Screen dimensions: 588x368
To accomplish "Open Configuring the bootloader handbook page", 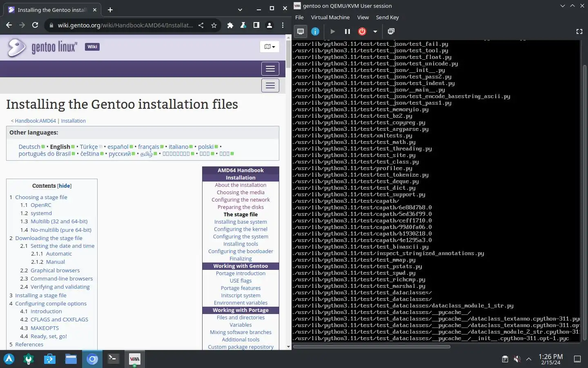I will [241, 251].
